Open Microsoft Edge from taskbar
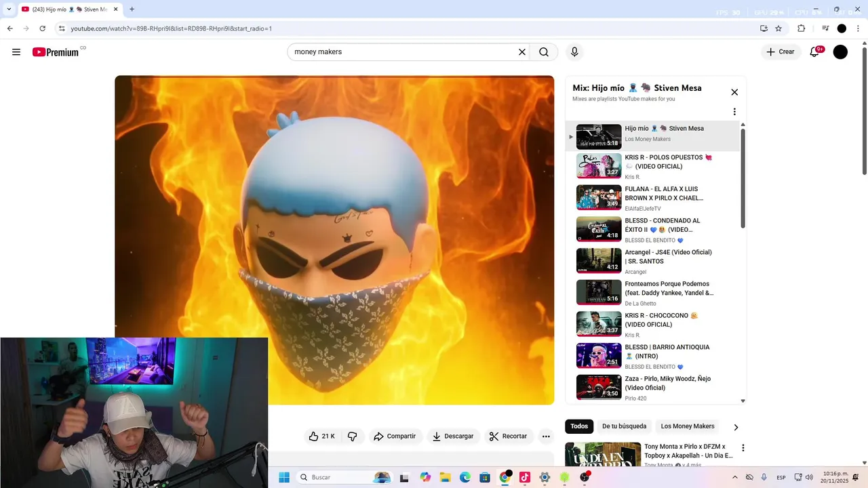The image size is (868, 488). tap(465, 477)
